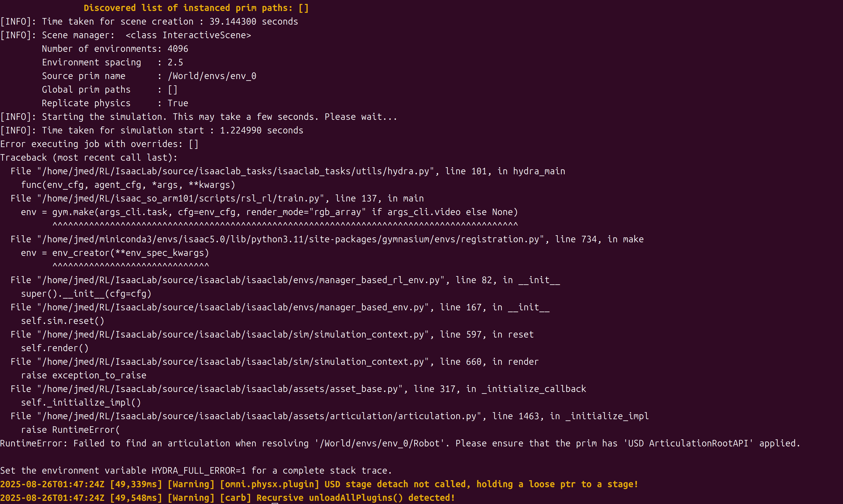Viewport: 843px width, 504px height.
Task: Click the RuntimeError message line
Action: pyautogui.click(x=400, y=444)
